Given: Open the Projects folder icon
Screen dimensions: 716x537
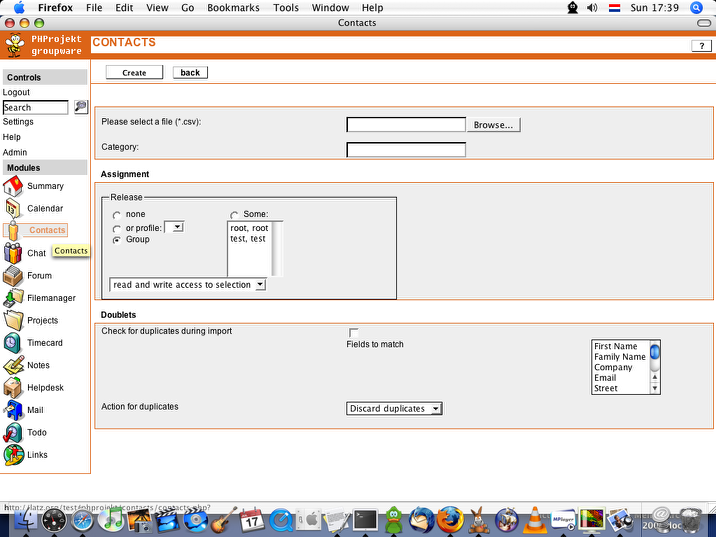Looking at the screenshot, I should click(x=13, y=320).
